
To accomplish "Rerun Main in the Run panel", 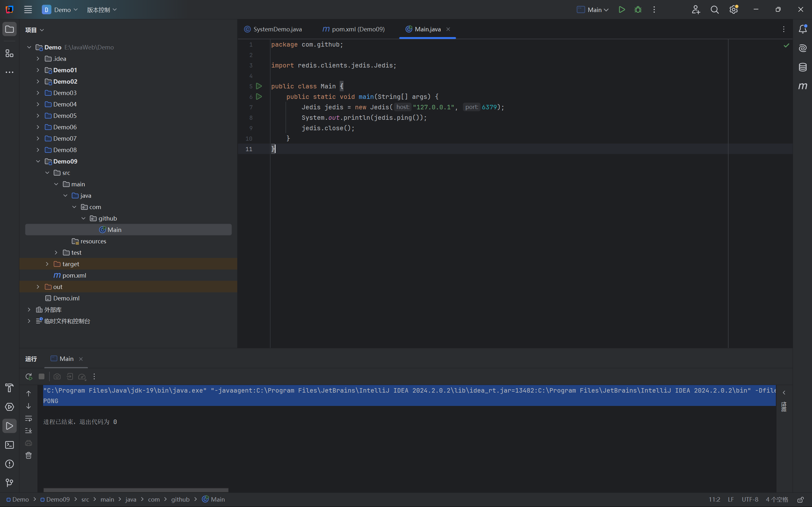I will pos(29,376).
